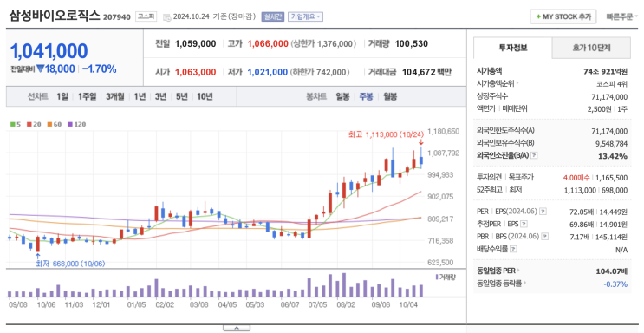Image resolution: width=644 pixels, height=333 pixels.
Task: Click help icon next to 추정PER EPS
Action: (x=524, y=224)
